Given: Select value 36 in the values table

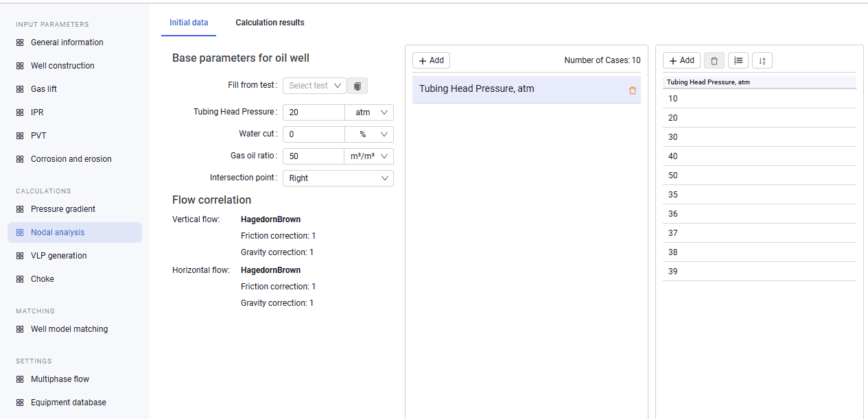Looking at the screenshot, I should [760, 214].
